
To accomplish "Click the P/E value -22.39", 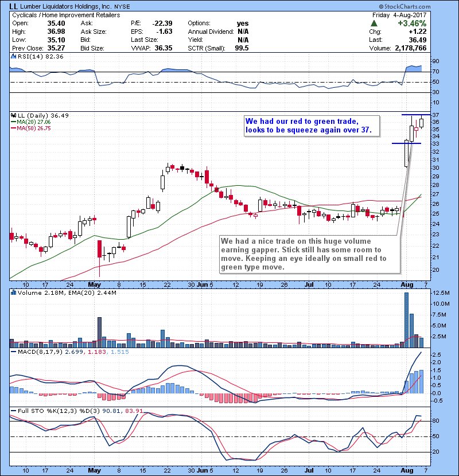I will pos(162,24).
